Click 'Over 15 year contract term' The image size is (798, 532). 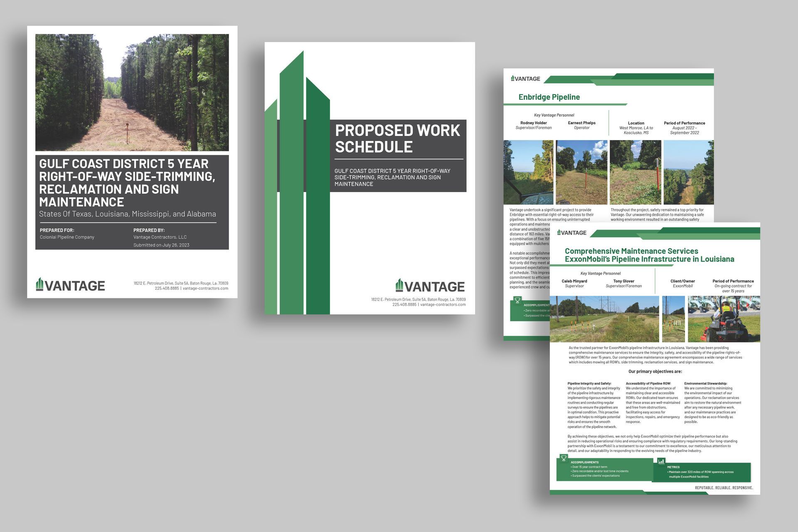[589, 467]
